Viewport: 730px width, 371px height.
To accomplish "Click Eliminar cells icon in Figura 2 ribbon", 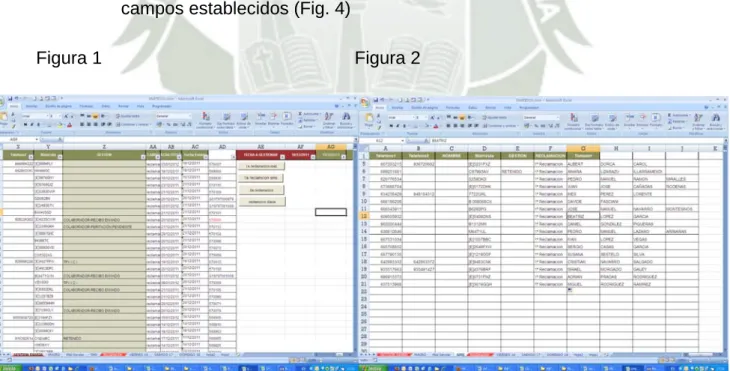I will pyautogui.click(x=642, y=120).
